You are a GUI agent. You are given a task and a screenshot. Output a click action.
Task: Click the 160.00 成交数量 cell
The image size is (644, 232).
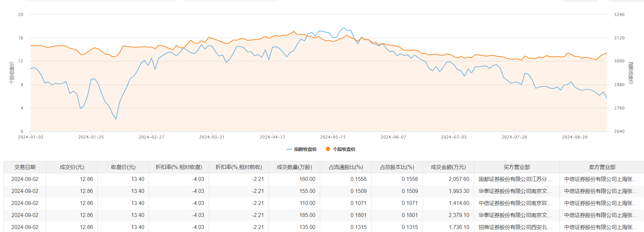[x=307, y=179]
